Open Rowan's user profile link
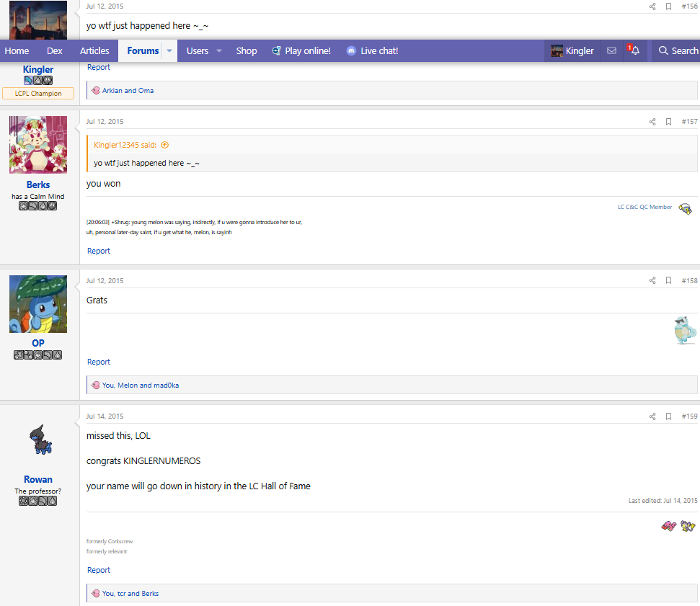700x606 pixels. pos(38,479)
